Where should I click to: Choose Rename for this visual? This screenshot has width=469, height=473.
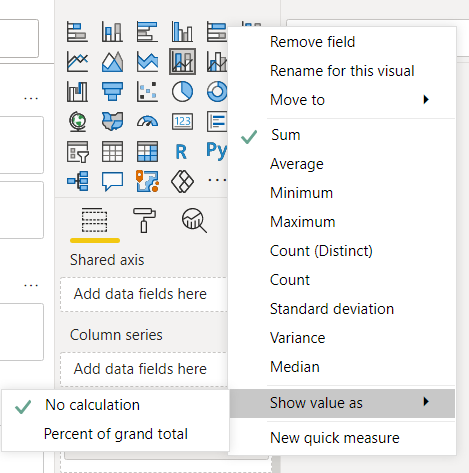click(342, 71)
